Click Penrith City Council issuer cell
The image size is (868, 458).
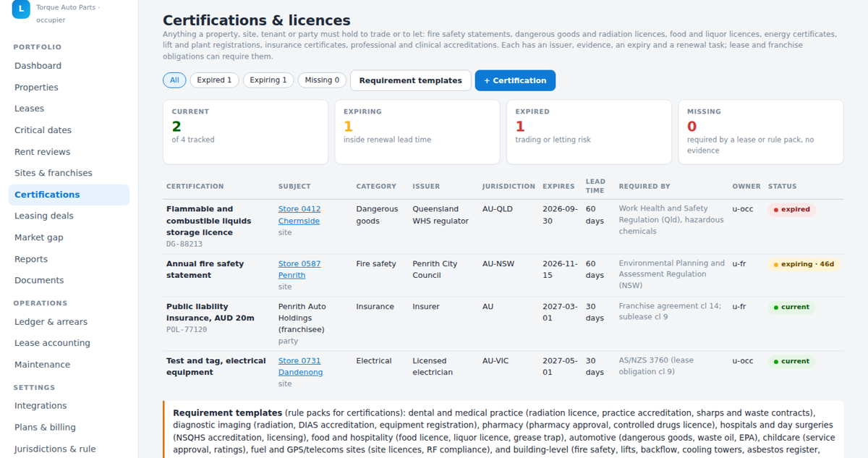[435, 269]
